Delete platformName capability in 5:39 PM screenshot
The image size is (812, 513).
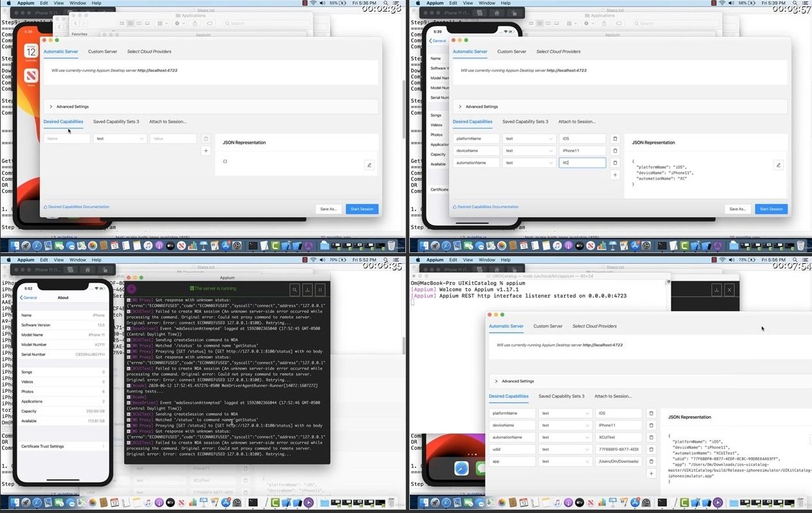tap(615, 139)
